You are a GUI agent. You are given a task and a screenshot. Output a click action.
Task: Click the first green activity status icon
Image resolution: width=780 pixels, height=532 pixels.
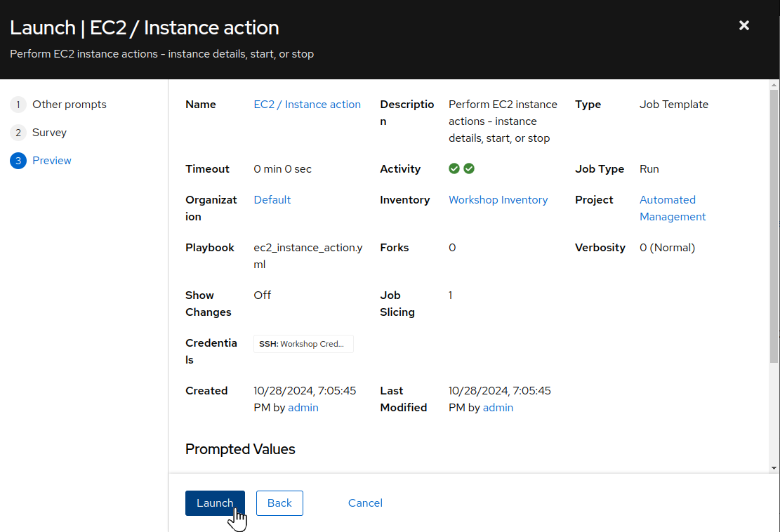(x=454, y=168)
